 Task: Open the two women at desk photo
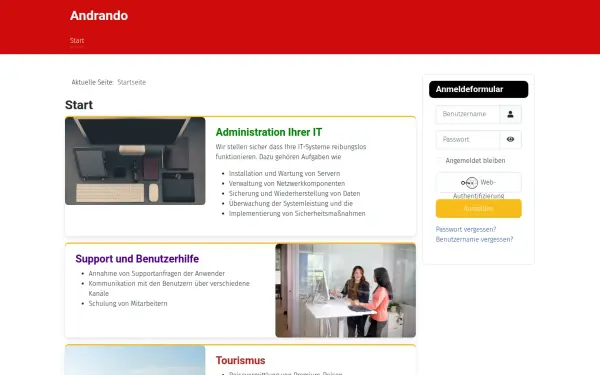click(x=346, y=290)
